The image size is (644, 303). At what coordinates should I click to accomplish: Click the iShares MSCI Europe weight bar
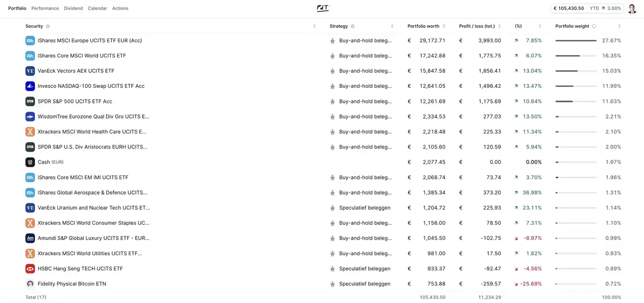tap(576, 41)
